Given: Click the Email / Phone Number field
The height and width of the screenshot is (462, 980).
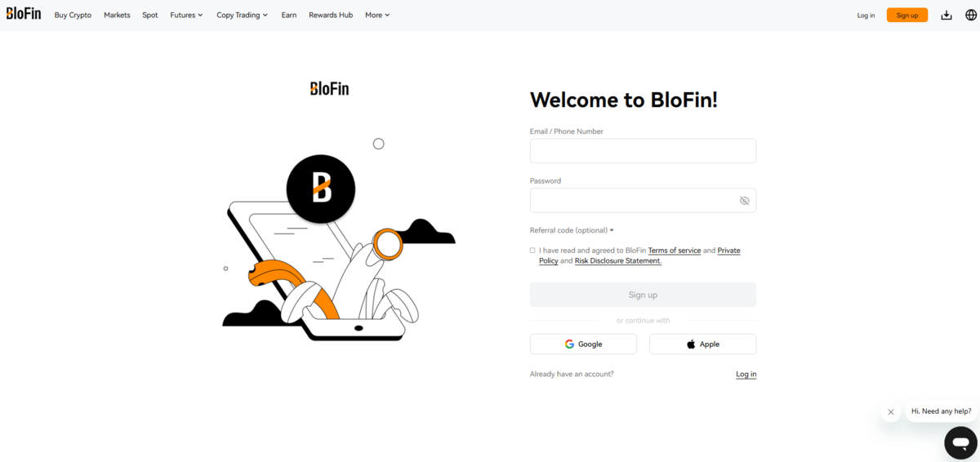Looking at the screenshot, I should 643,151.
